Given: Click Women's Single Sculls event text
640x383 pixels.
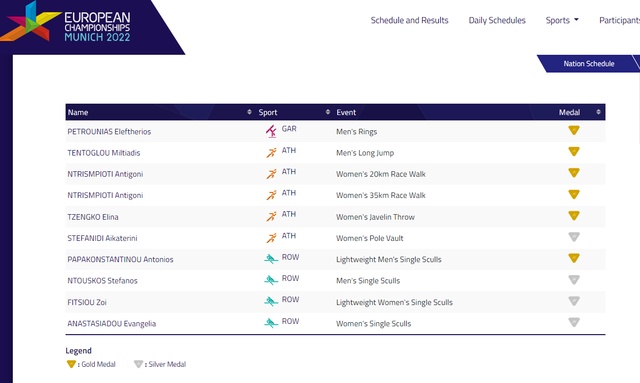Looking at the screenshot, I should (373, 323).
